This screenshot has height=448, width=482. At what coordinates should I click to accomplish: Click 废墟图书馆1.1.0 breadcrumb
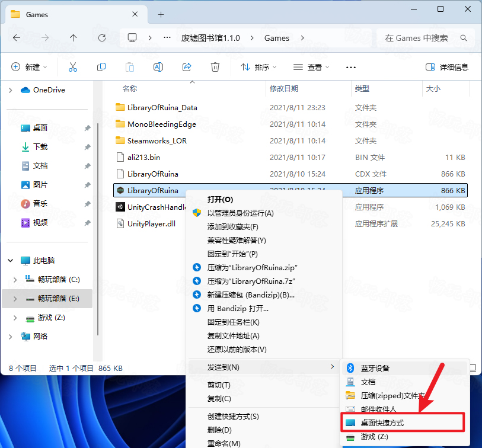point(210,38)
